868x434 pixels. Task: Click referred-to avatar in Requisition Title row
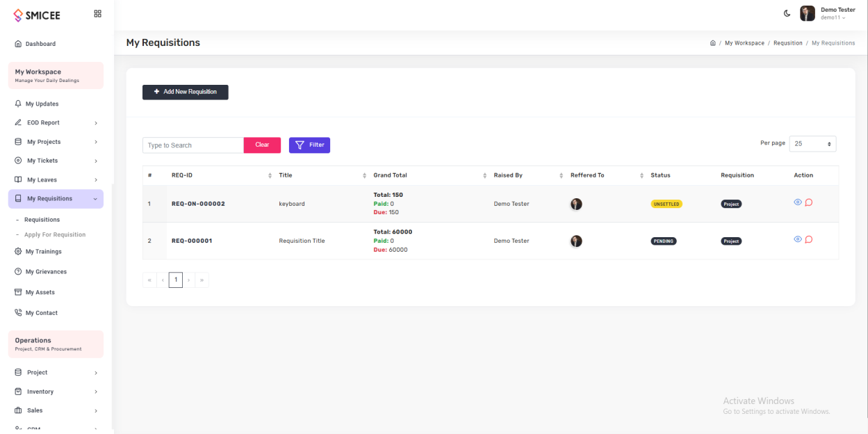click(x=576, y=241)
